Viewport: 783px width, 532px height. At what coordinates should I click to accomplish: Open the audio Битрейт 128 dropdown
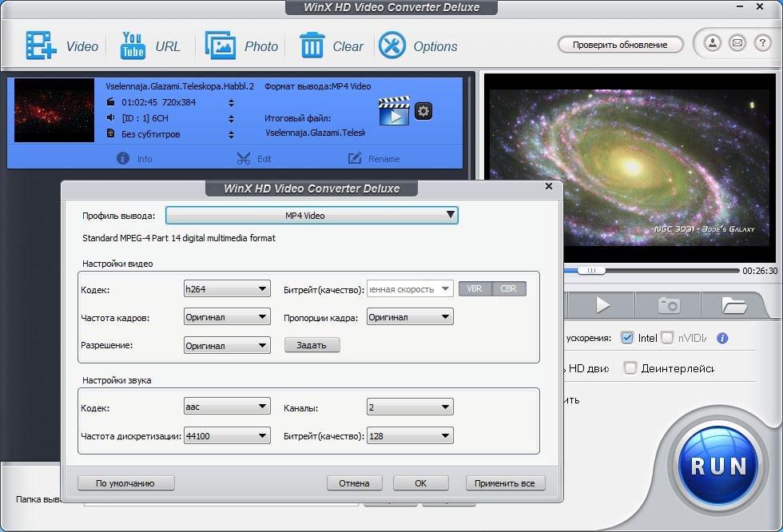pos(410,435)
